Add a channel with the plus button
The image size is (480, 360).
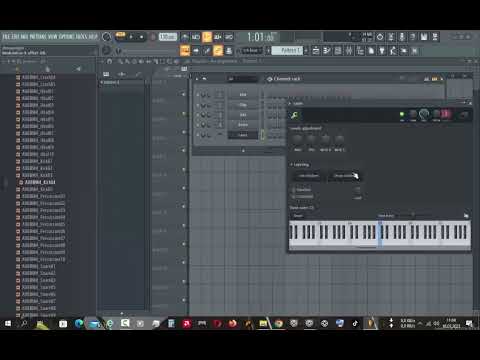pos(243,151)
